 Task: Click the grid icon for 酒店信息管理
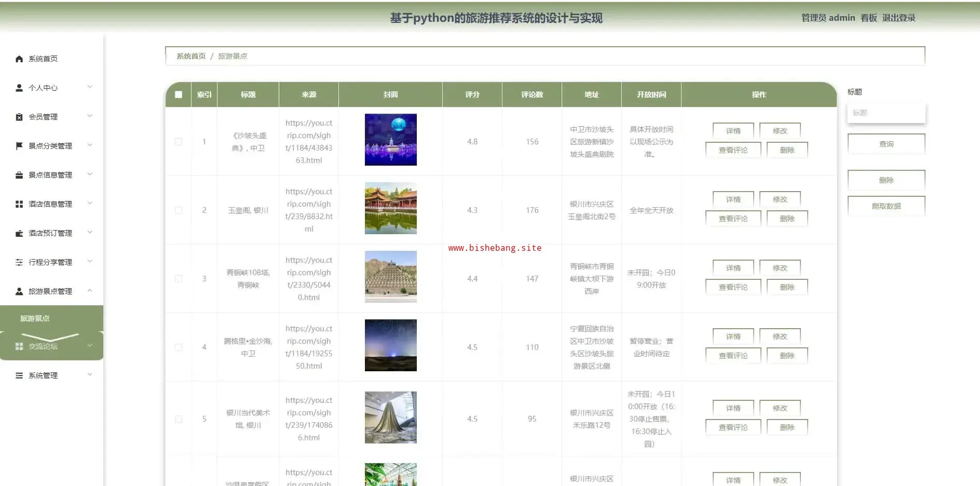click(x=19, y=204)
